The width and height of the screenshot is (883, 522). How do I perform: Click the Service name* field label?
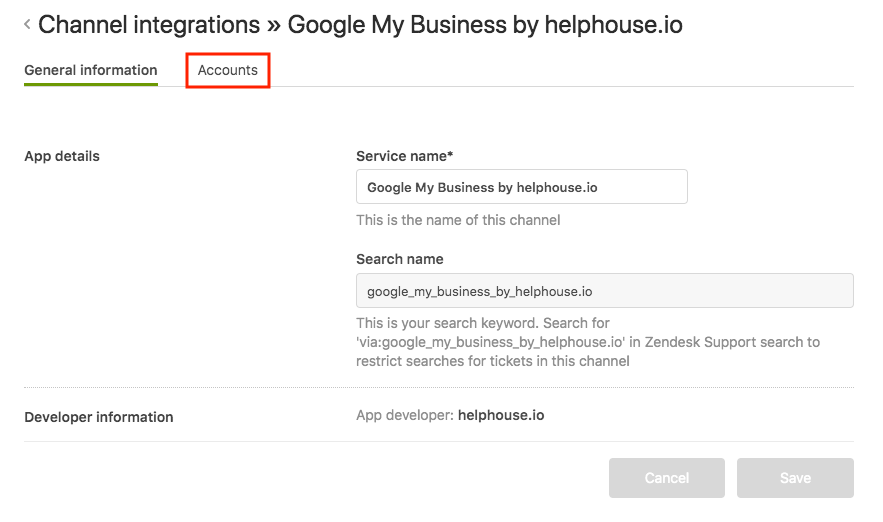click(404, 156)
